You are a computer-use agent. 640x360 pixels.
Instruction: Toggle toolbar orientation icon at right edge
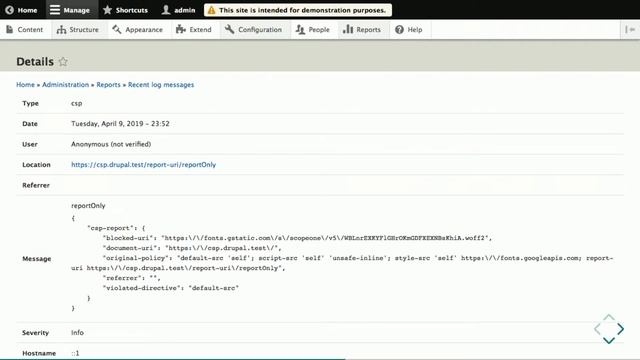[x=630, y=29]
